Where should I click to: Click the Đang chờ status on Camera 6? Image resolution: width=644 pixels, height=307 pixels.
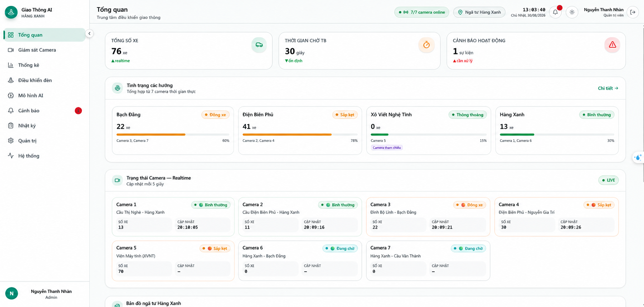coord(340,249)
